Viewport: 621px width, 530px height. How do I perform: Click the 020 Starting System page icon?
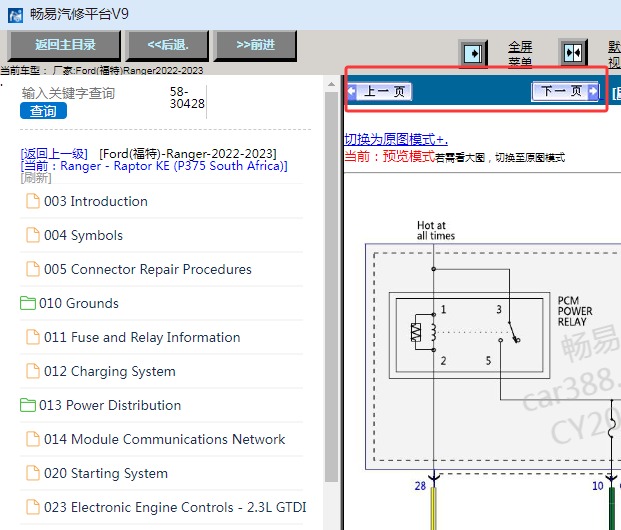(x=33, y=473)
